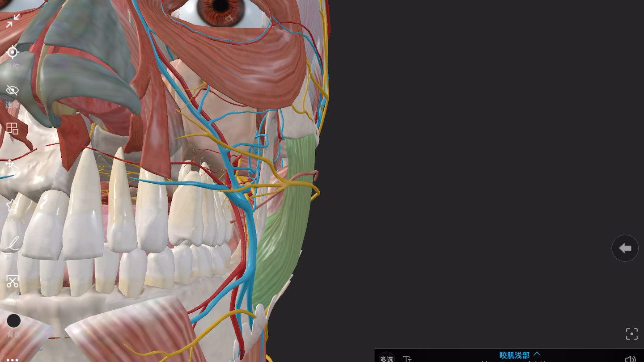The image size is (644, 362).
Task: Go back with the left arrow button
Action: pyautogui.click(x=625, y=248)
